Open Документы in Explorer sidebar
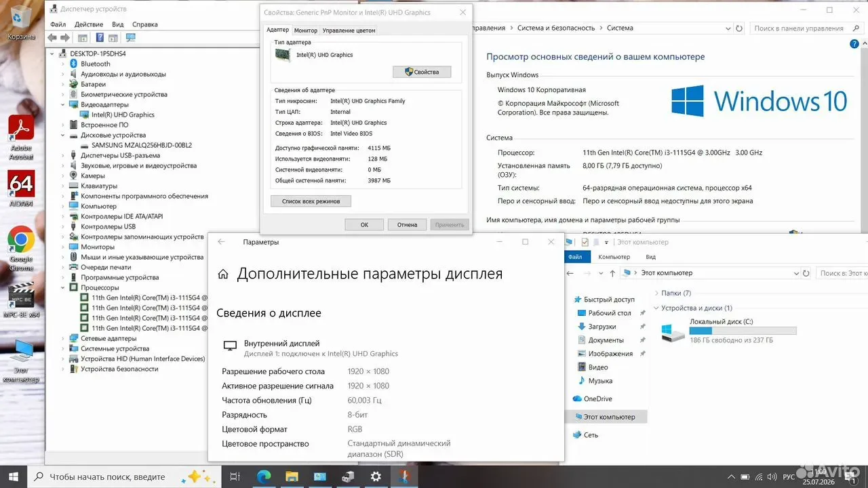The image size is (868, 488). (x=606, y=340)
